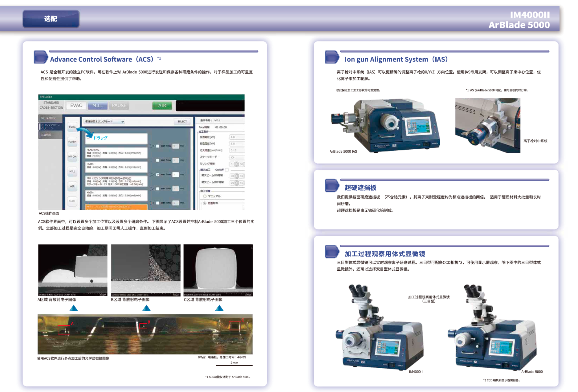The width and height of the screenshot is (578, 392).
Task: Click the ACS操作画面 caption
Action: [x=49, y=213]
